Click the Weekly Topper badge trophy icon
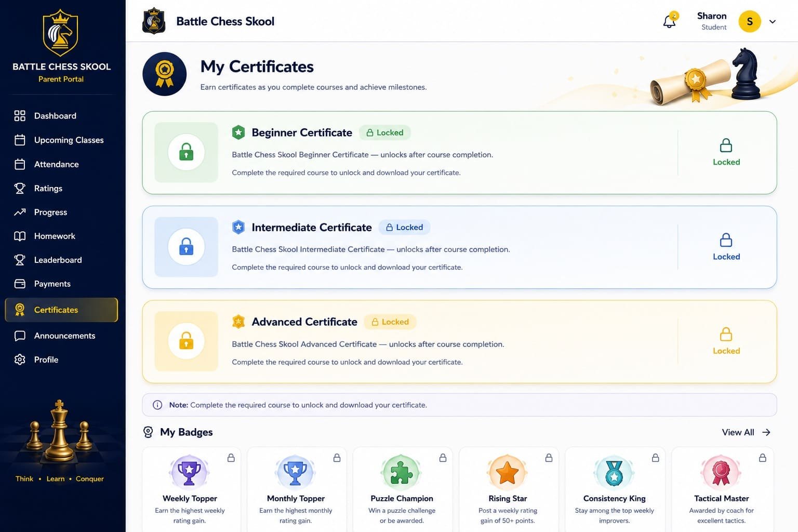 pos(189,472)
